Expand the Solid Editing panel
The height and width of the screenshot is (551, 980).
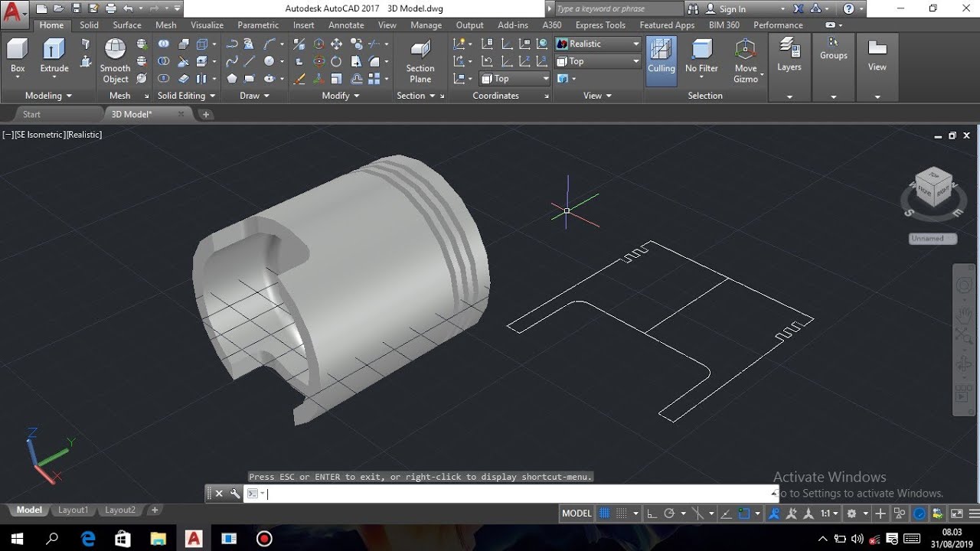pyautogui.click(x=186, y=96)
